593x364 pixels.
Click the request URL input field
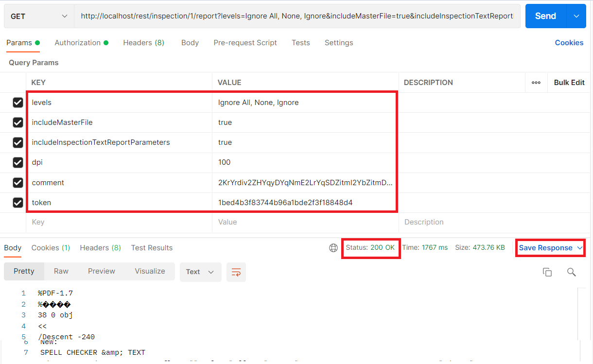[x=296, y=16]
